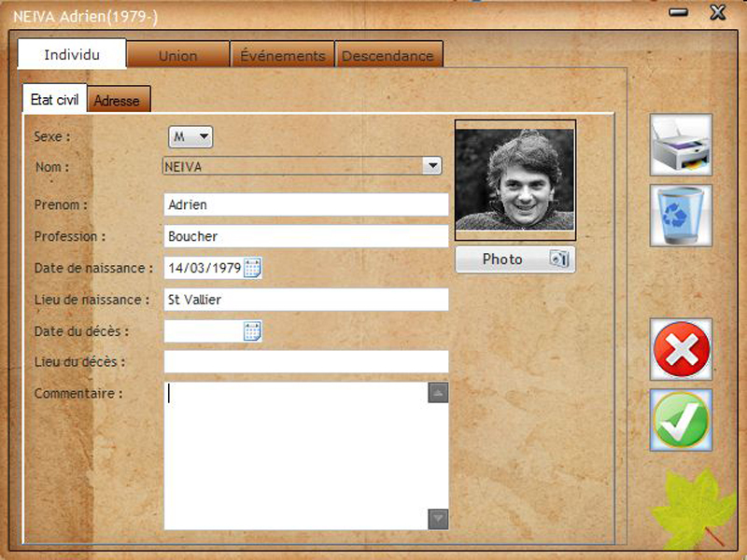Click the Photo button to choose a picture

515,259
